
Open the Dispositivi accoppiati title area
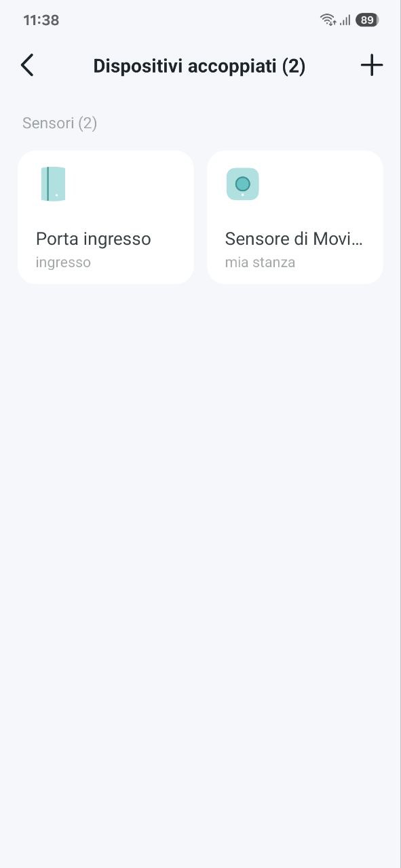click(199, 65)
